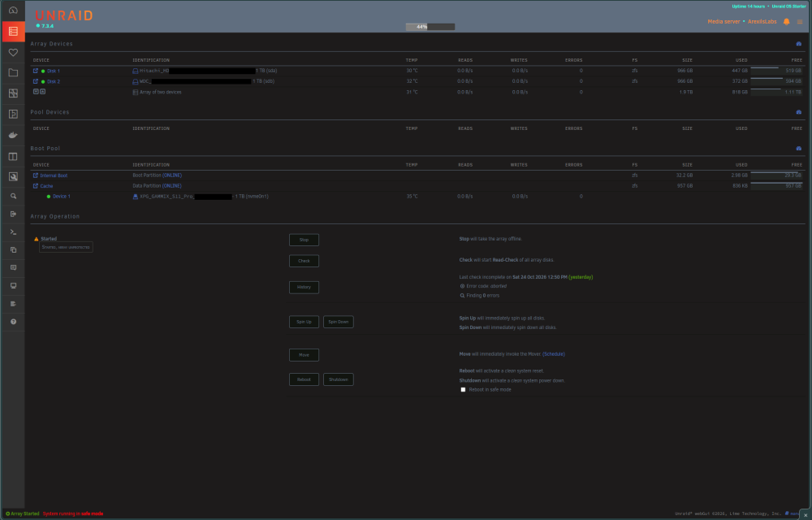Open the magnifier search icon in sidebar

14,197
